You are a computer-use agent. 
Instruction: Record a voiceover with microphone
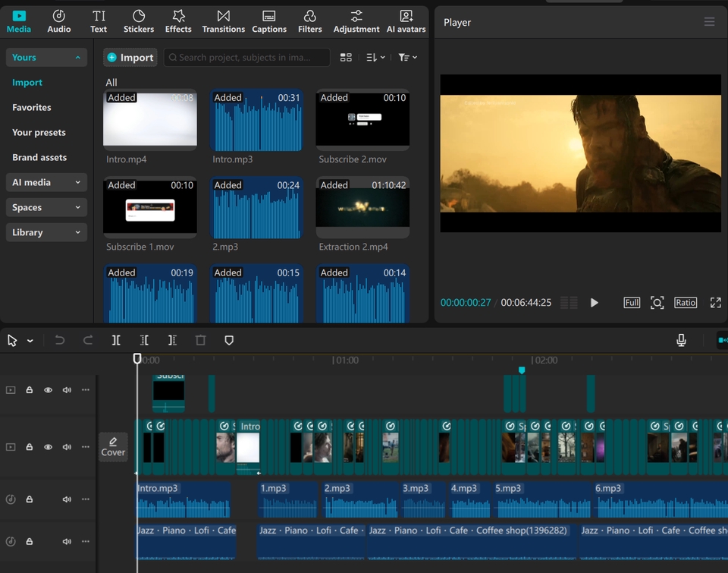click(681, 340)
